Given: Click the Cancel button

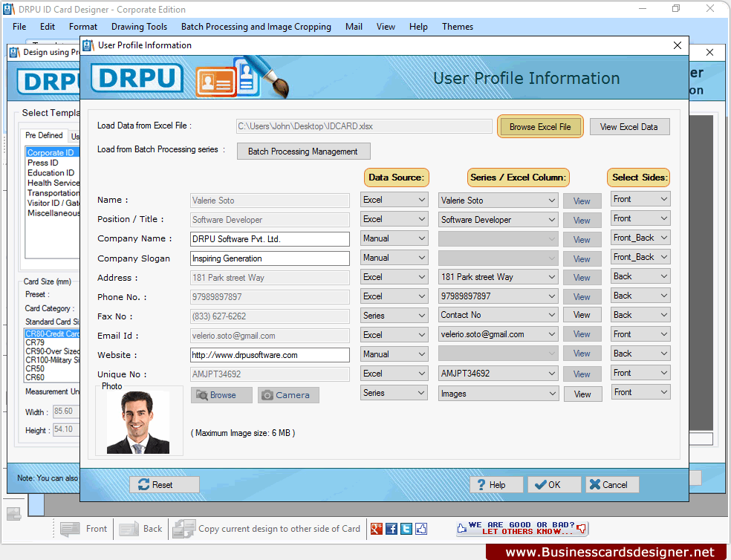Looking at the screenshot, I should tap(612, 485).
